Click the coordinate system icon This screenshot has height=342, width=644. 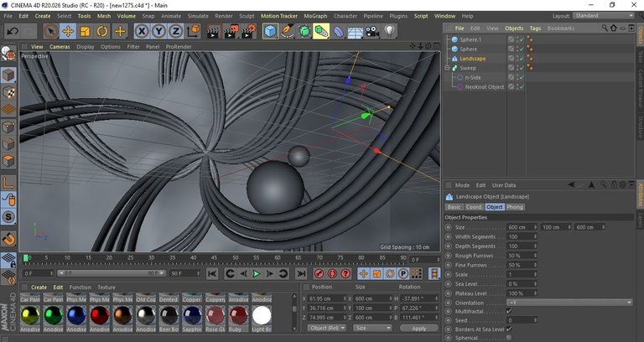click(x=194, y=31)
